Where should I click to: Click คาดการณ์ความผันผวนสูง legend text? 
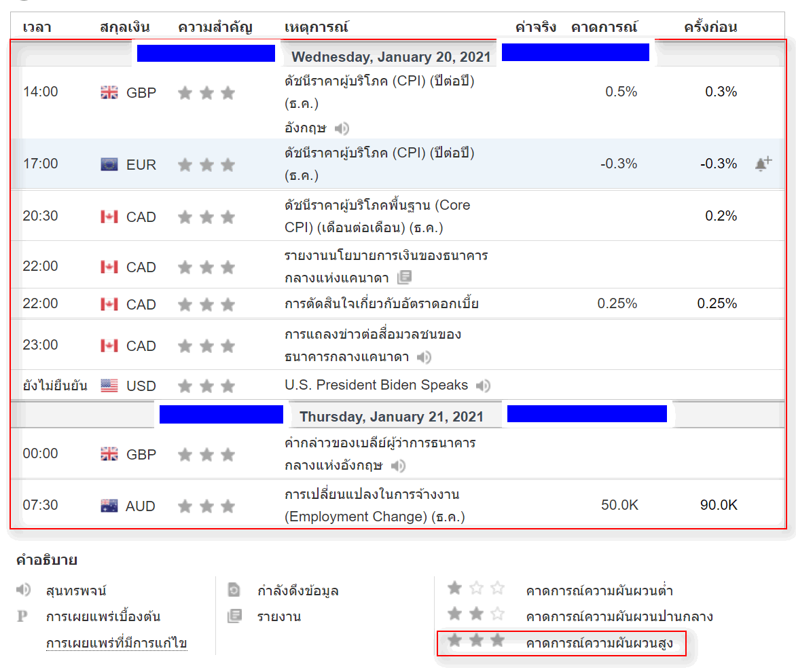point(600,643)
